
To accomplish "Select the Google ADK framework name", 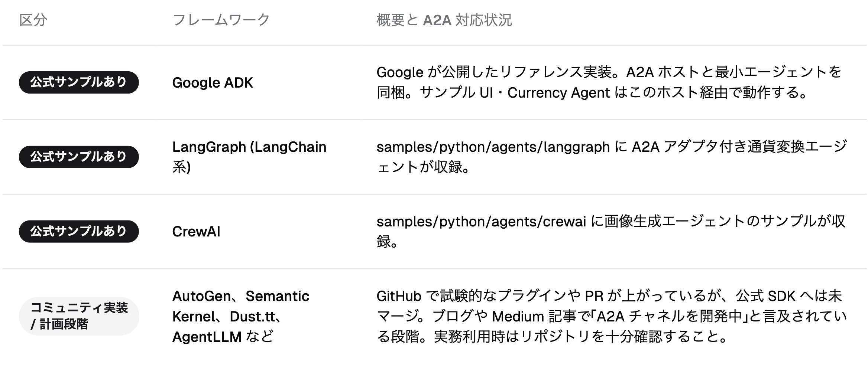I will (213, 83).
